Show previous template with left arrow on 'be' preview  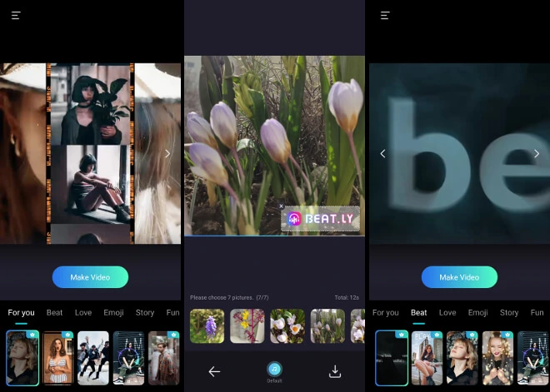pos(382,153)
